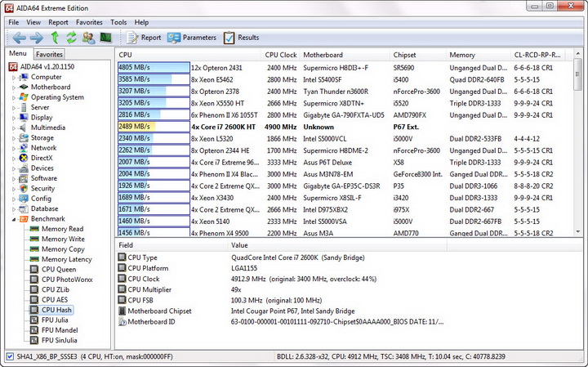588x367 pixels.
Task: Sort by the Motherboard column header
Action: [345, 55]
